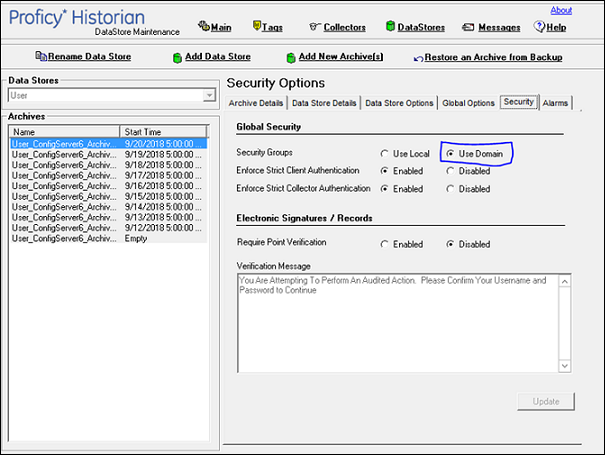605x455 pixels.
Task: Click the Collectors icon in the header
Action: [314, 27]
